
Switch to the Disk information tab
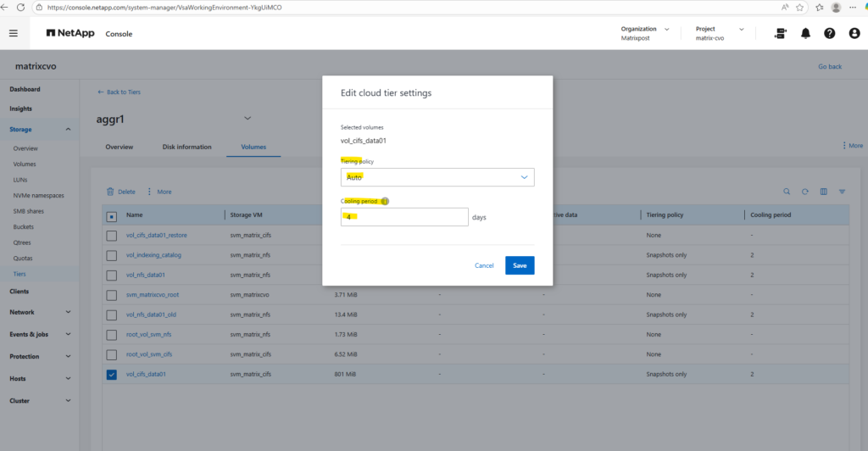[x=186, y=147]
